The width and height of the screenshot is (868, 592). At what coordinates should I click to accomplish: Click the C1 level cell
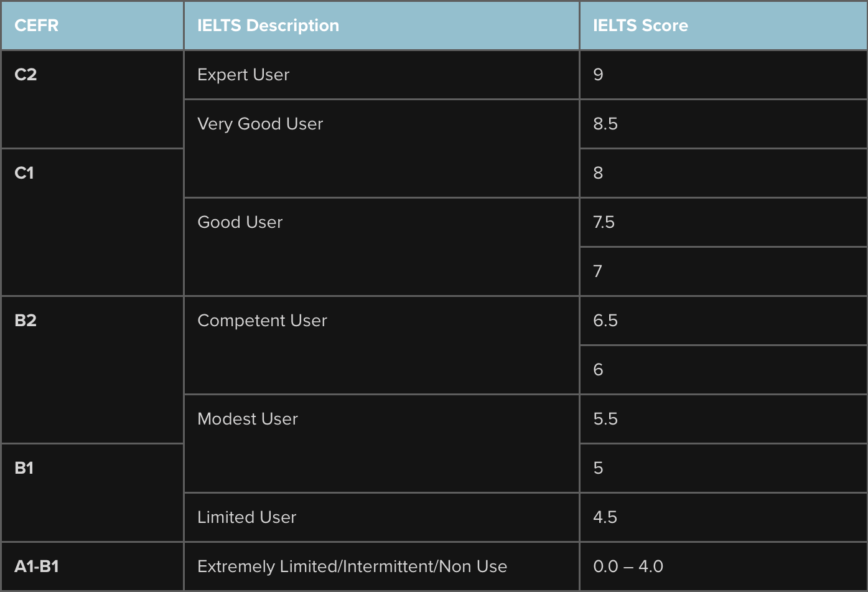click(x=92, y=222)
